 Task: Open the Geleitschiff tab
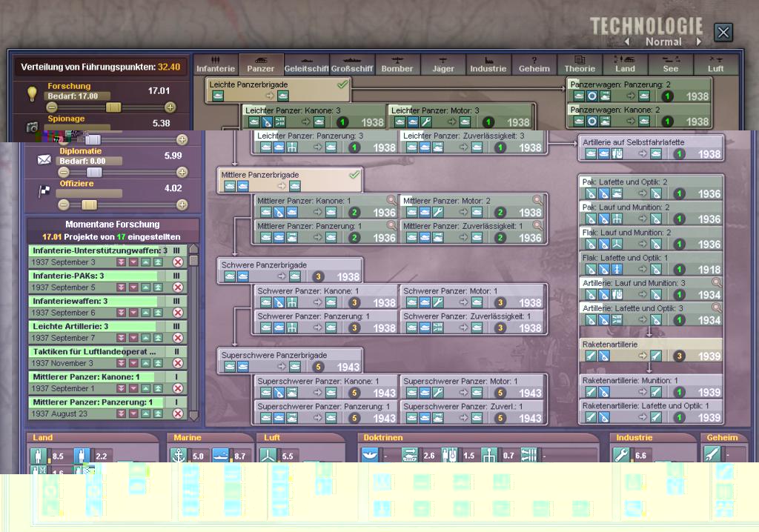click(x=306, y=64)
